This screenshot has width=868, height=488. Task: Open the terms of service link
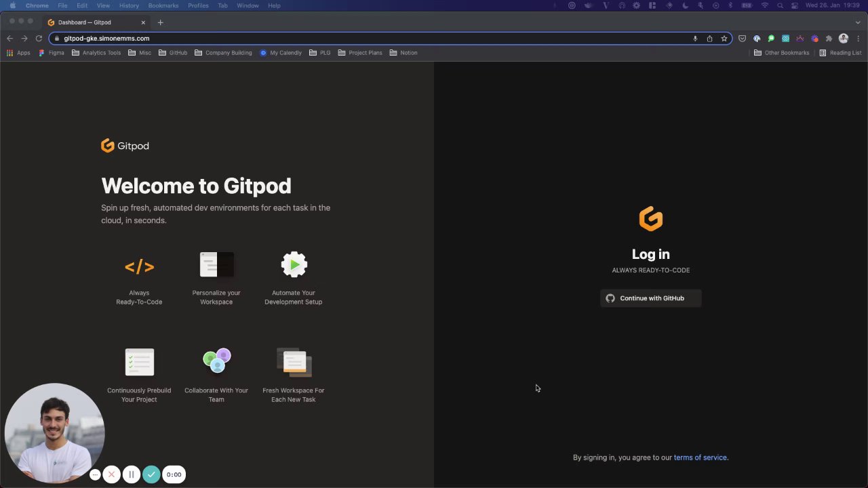[700, 457]
